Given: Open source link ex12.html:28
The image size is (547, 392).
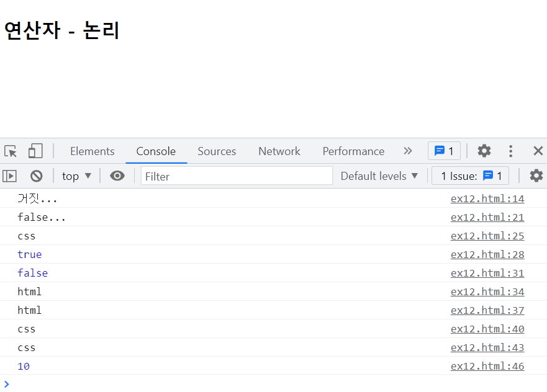Looking at the screenshot, I should (487, 255).
